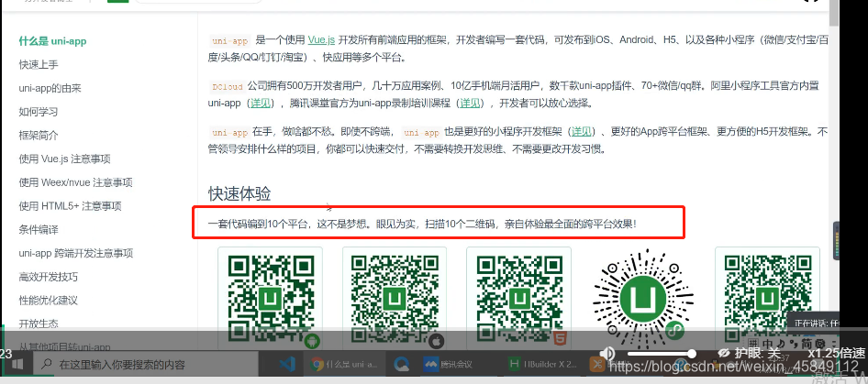Open the HTML5 QR code

coord(518,298)
